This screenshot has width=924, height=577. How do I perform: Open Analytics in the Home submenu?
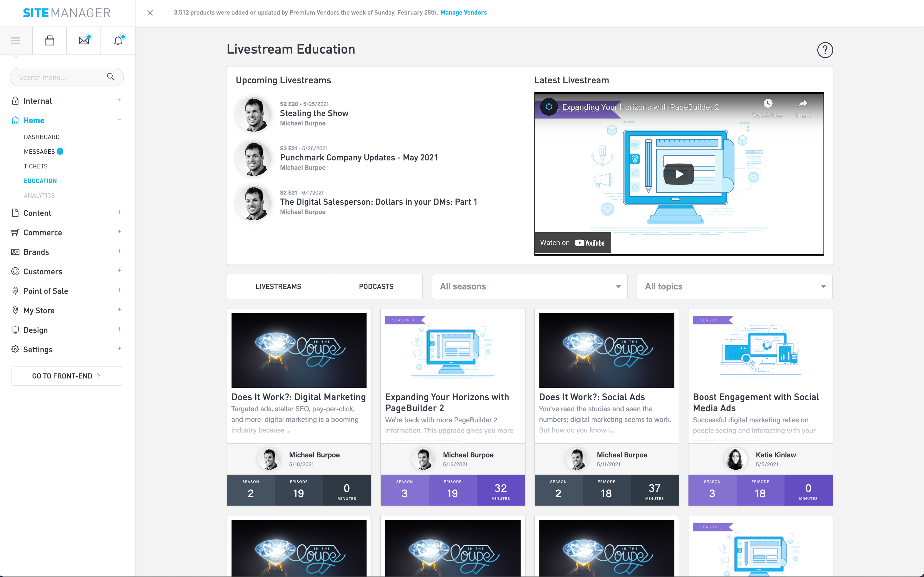(39, 195)
